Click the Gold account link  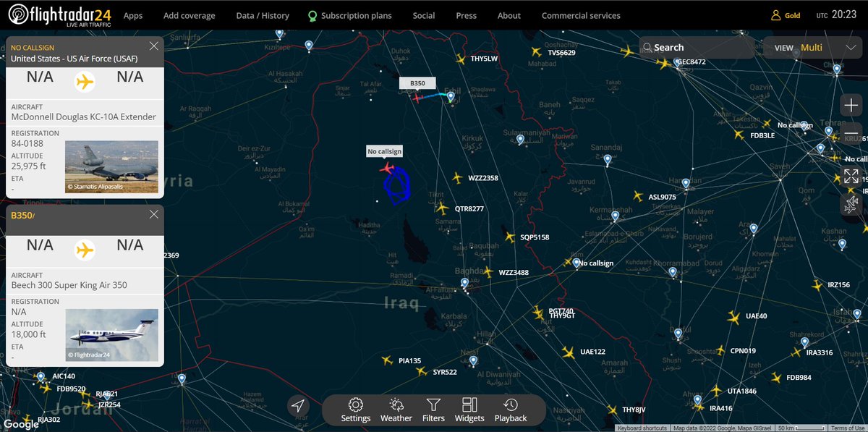[792, 15]
